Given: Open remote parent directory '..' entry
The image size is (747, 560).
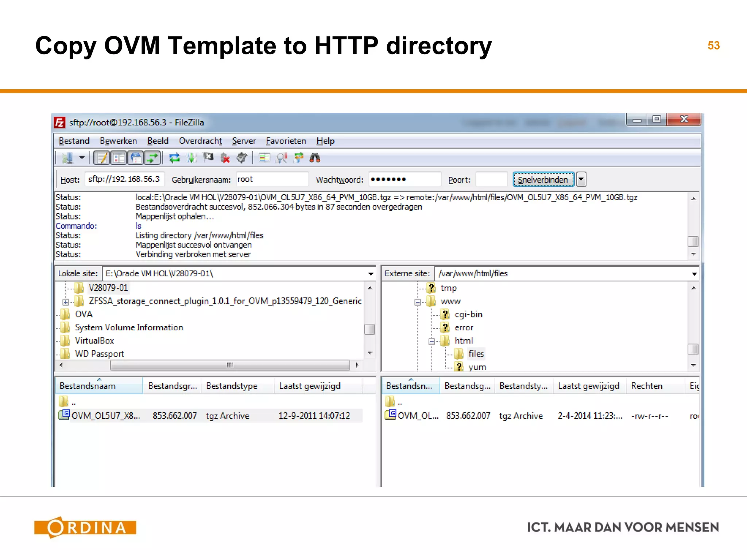Looking at the screenshot, I should pyautogui.click(x=394, y=402).
